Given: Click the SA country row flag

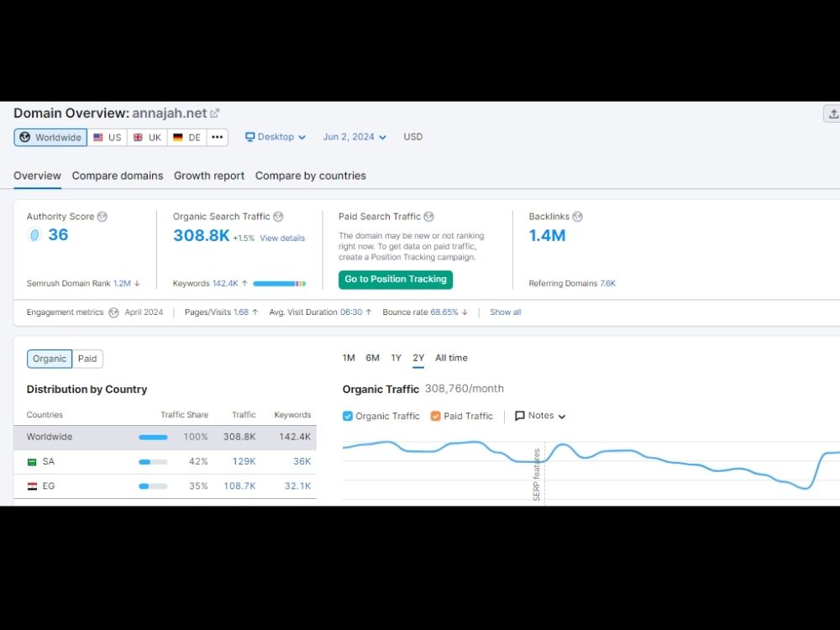Looking at the screenshot, I should pyautogui.click(x=32, y=462).
